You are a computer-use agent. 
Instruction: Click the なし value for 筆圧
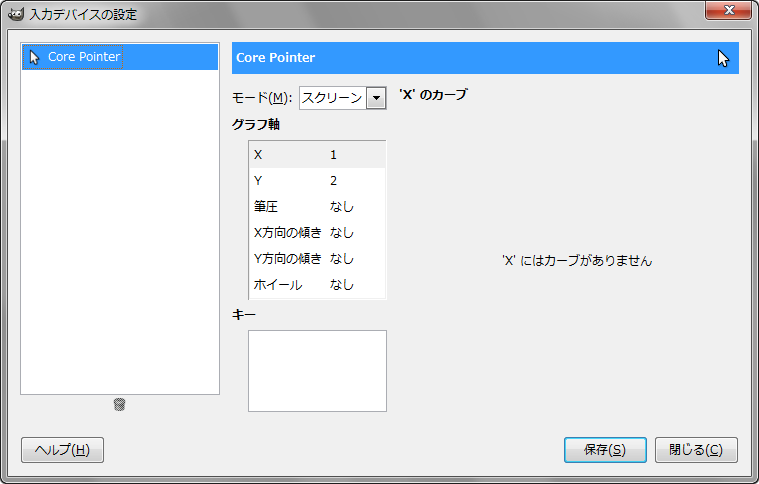click(x=342, y=207)
